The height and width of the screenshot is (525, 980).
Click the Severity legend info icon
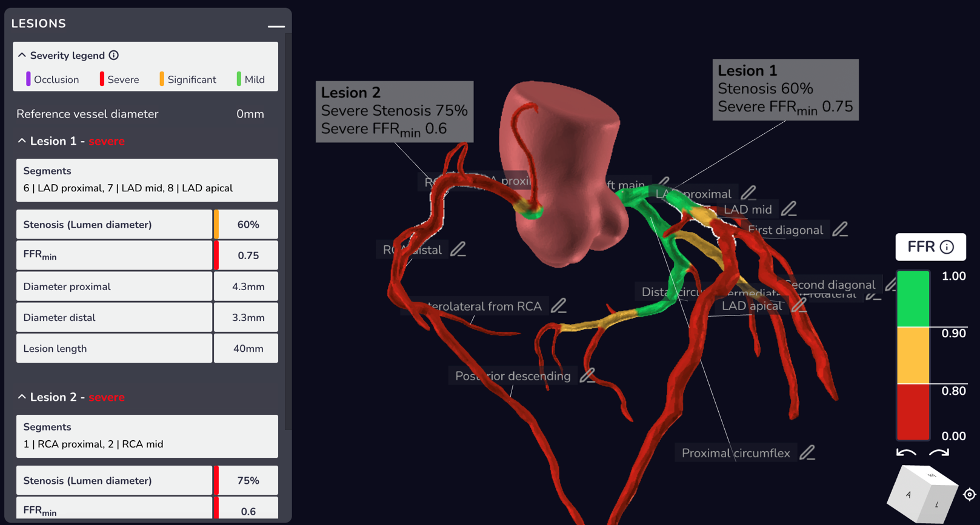tap(114, 55)
